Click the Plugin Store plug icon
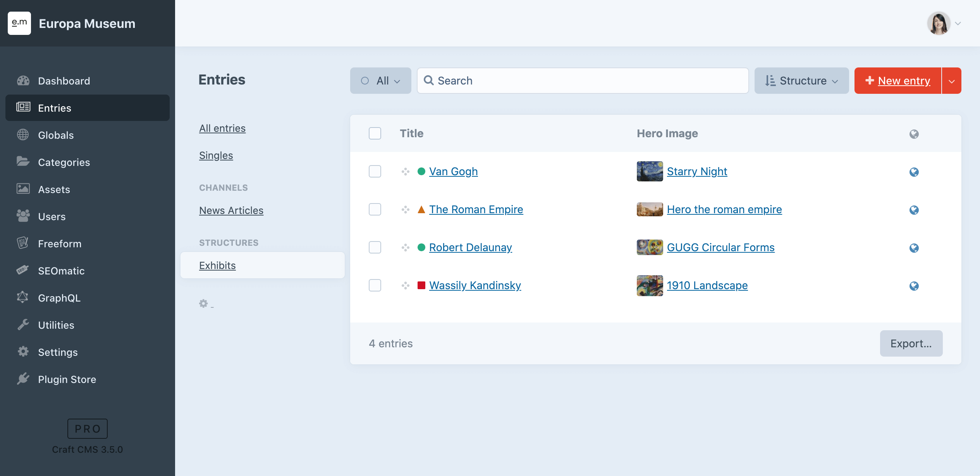Image resolution: width=980 pixels, height=476 pixels. pyautogui.click(x=23, y=379)
